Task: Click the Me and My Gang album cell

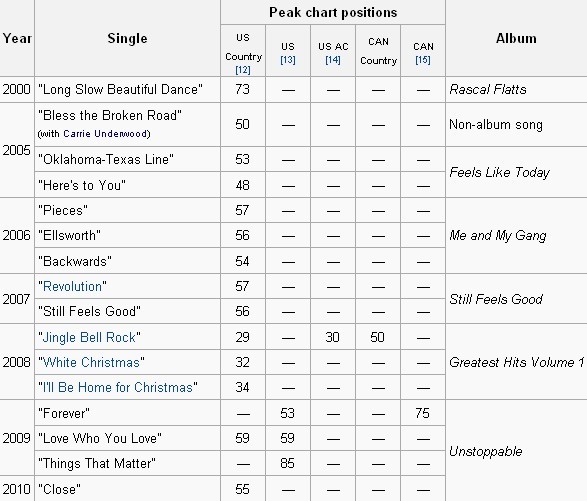Action: click(516, 236)
